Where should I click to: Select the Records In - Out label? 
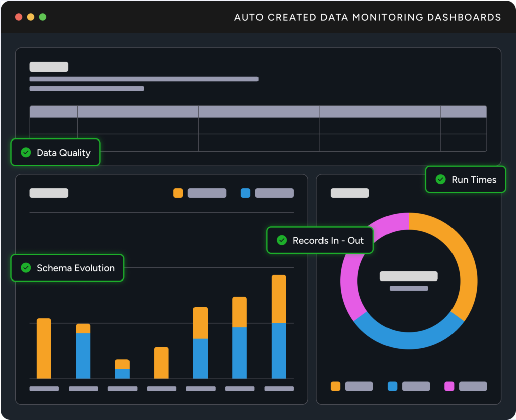(x=328, y=241)
